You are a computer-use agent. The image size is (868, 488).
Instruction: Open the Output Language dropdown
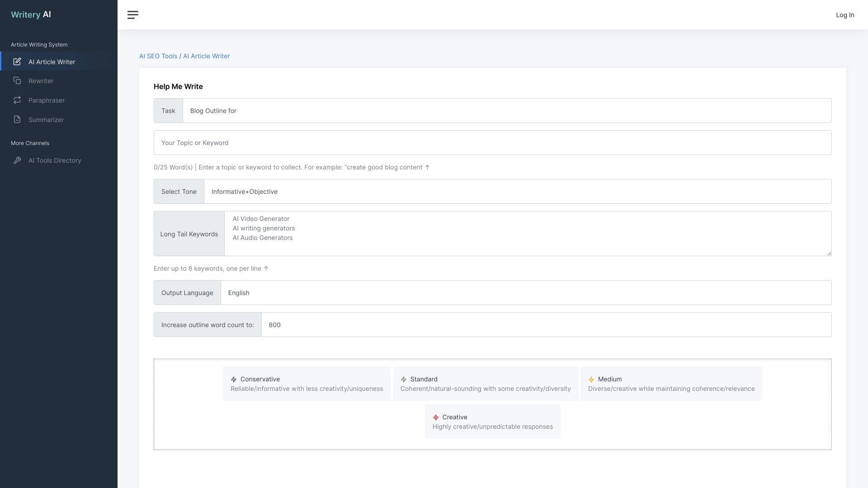click(525, 292)
